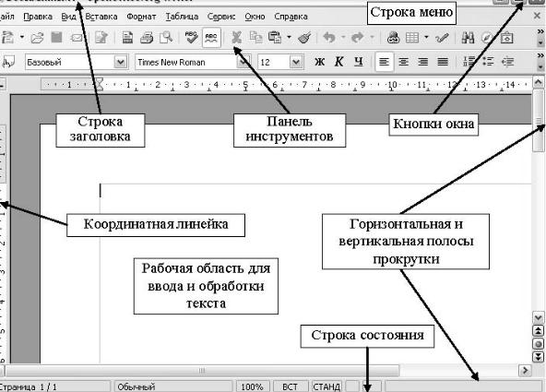Screen dimensions: 546x392
Task: Click the Open file folder icon
Action: point(37,38)
